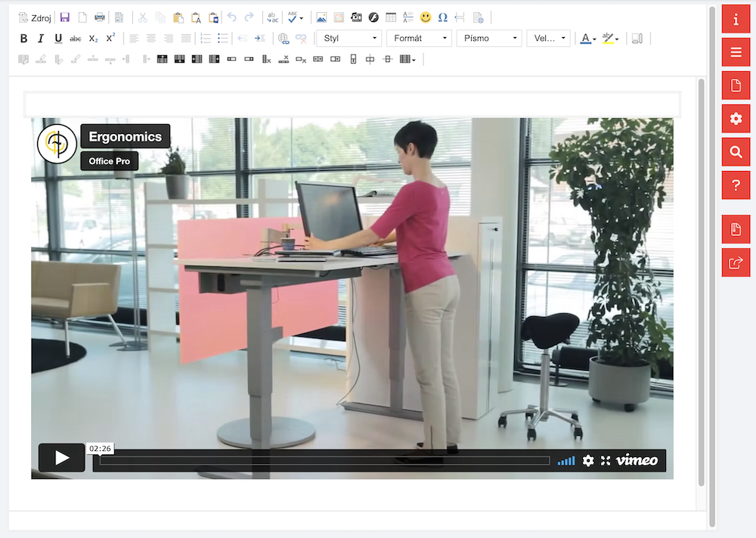The height and width of the screenshot is (538, 756).
Task: Toggle underline formatting
Action: (x=58, y=39)
